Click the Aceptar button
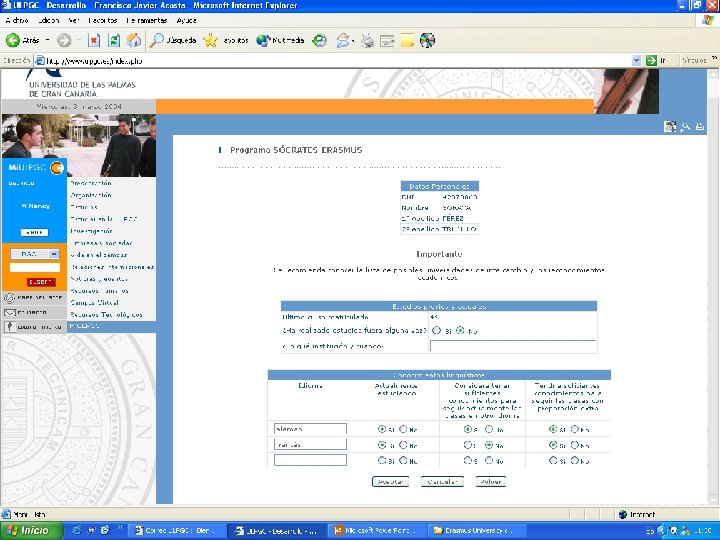720x540 pixels. tap(390, 482)
